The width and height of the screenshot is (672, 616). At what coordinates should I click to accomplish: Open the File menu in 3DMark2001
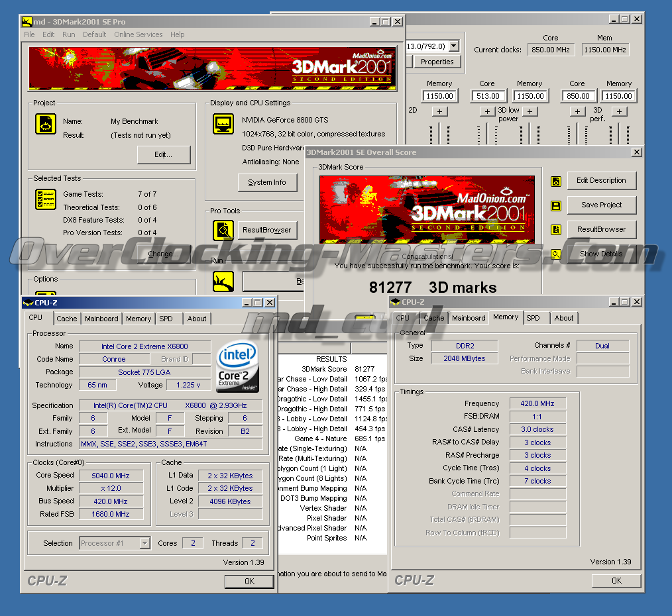pyautogui.click(x=29, y=34)
